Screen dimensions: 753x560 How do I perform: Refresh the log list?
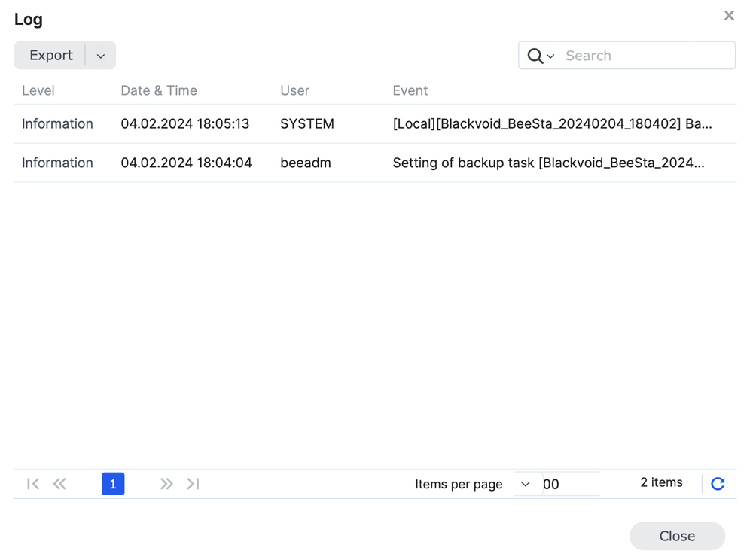[718, 484]
